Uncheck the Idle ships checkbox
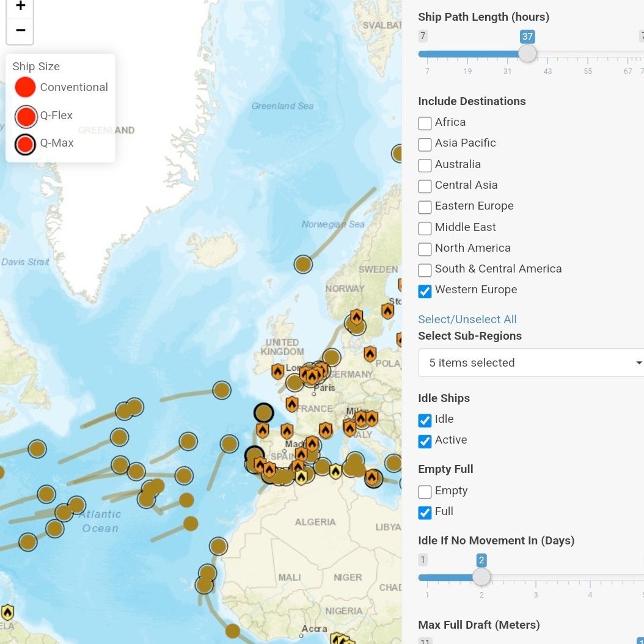The height and width of the screenshot is (644, 644). 425,420
